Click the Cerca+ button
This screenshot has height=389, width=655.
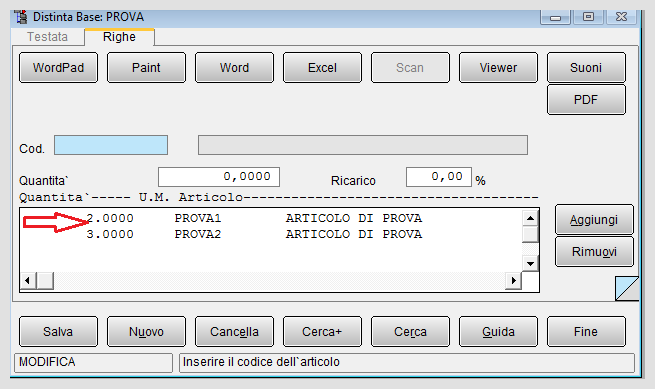(x=322, y=332)
